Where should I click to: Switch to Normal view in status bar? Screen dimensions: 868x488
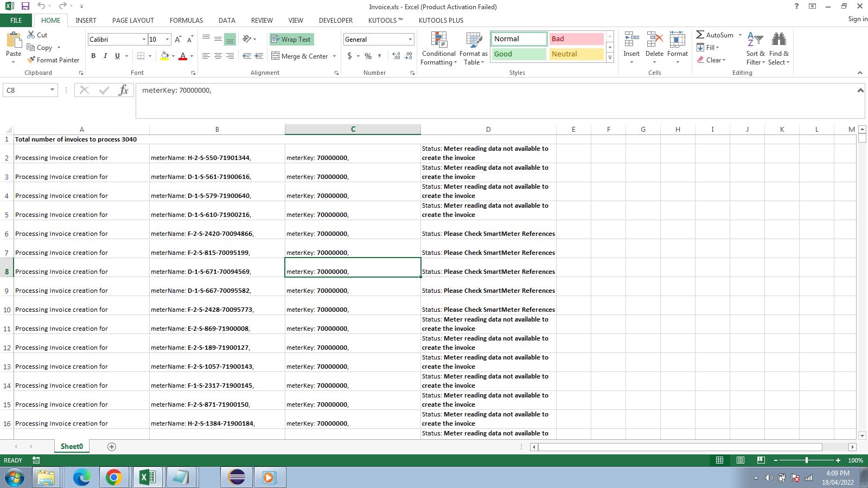coord(719,460)
